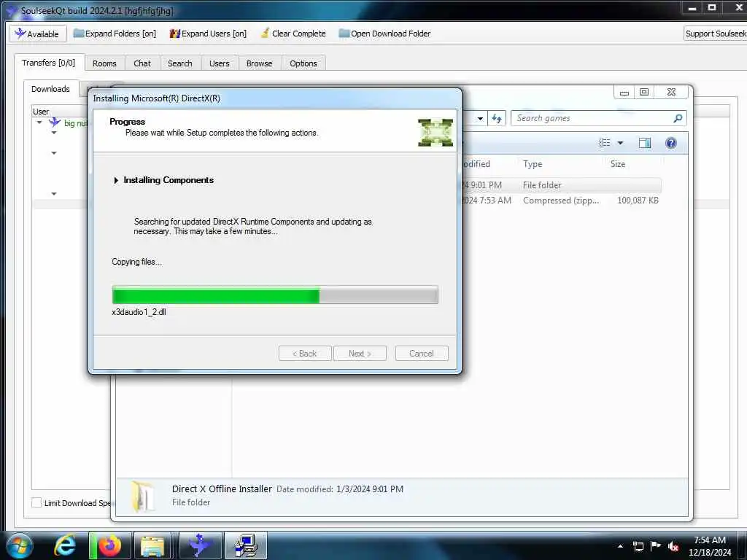This screenshot has height=560, width=747.
Task: Click the blue help icon in Explorer
Action: tap(671, 143)
